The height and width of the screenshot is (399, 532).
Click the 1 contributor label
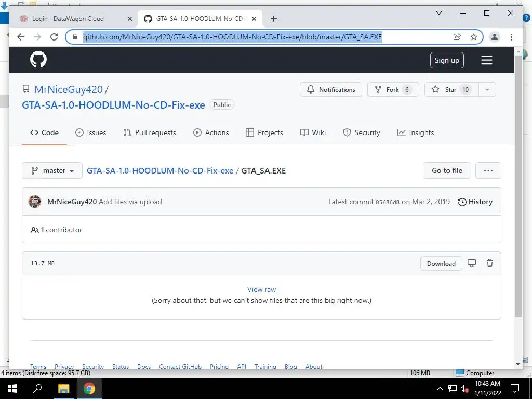(x=56, y=230)
